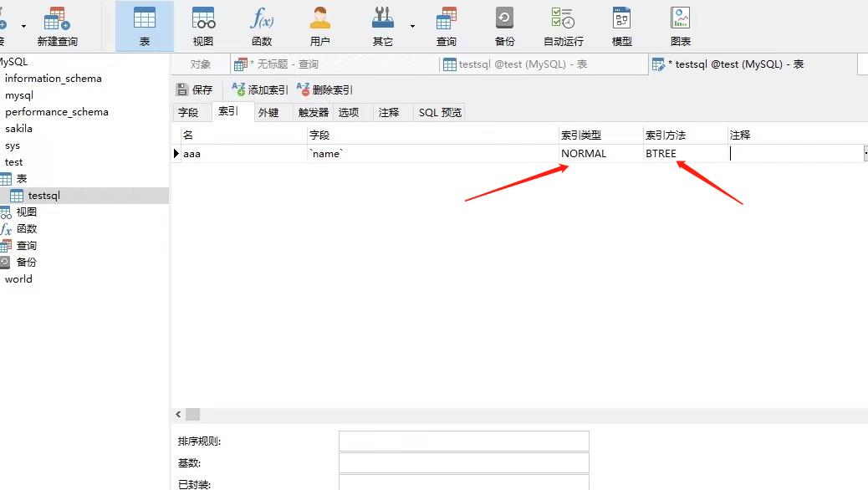This screenshot has width=868, height=490.
Task: Open the 图表 (Chart) toolbar icon
Action: pos(681,25)
